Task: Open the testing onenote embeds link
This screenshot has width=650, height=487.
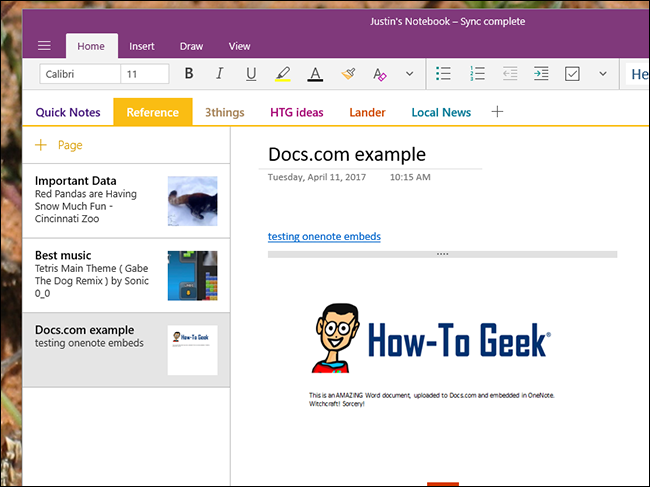Action: click(x=324, y=236)
